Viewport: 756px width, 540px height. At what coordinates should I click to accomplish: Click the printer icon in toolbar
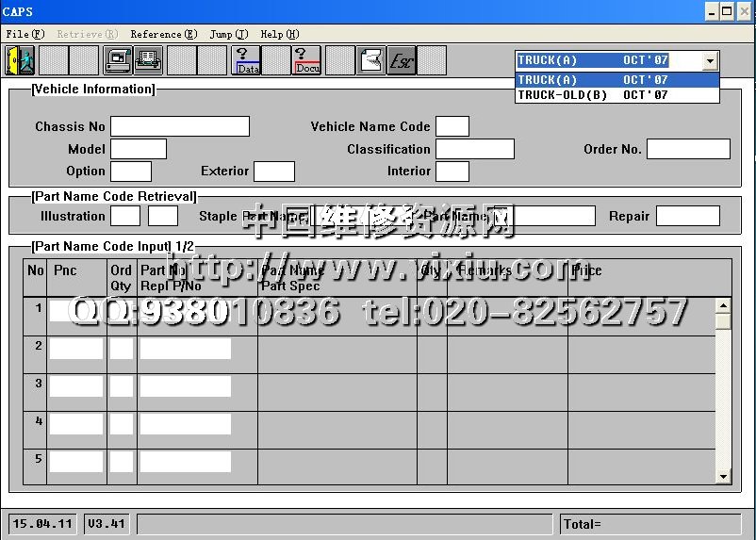point(148,60)
